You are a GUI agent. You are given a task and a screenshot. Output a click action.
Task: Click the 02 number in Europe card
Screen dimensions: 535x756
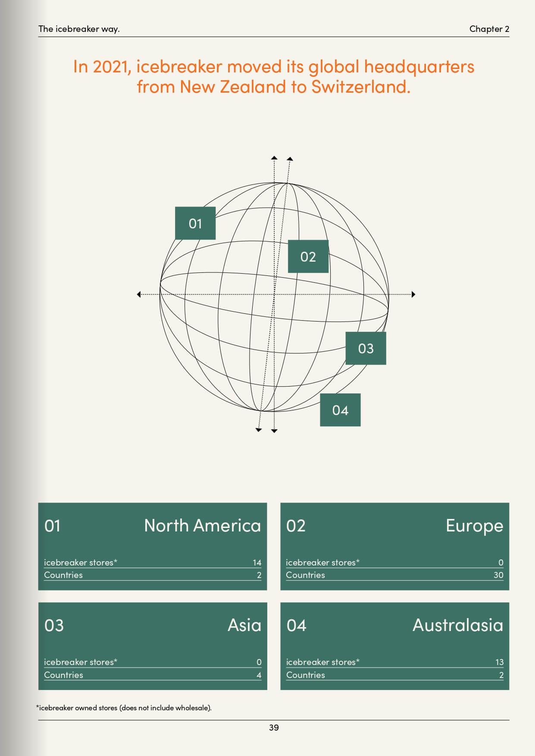click(296, 526)
